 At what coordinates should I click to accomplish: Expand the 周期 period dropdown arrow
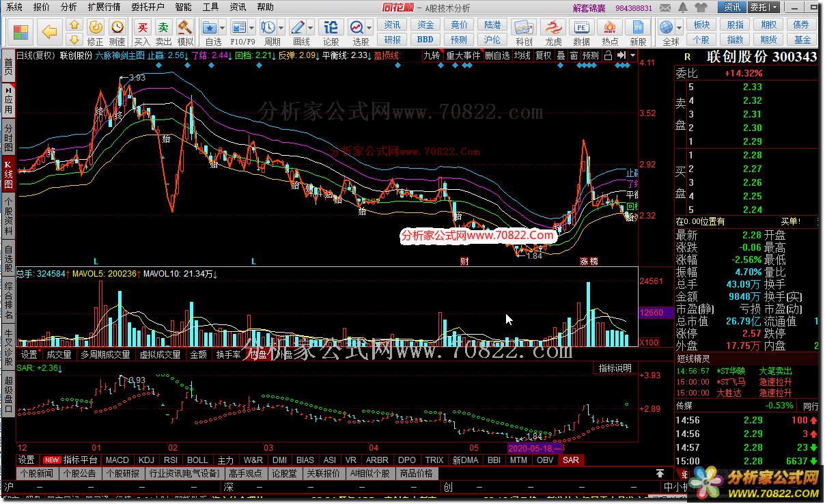point(281,28)
